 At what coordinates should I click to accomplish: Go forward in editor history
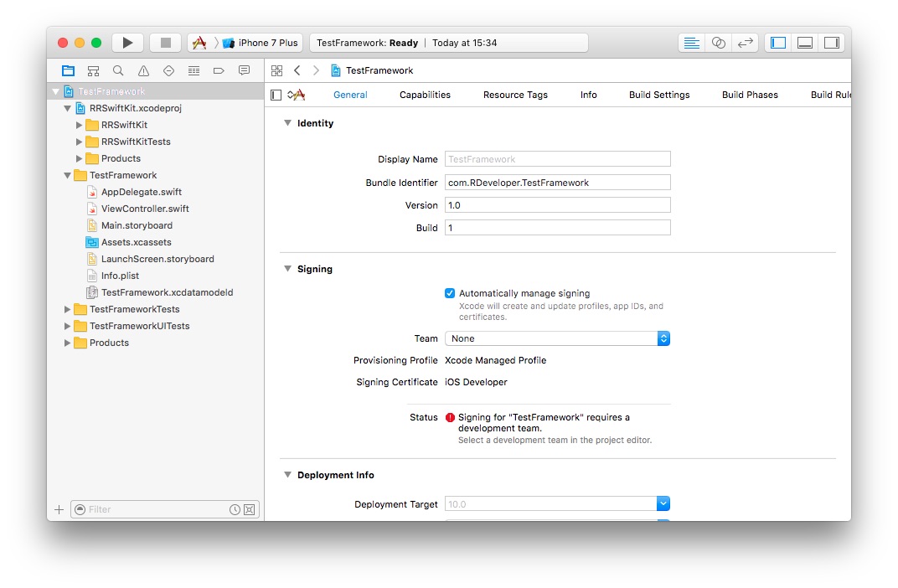coord(316,70)
